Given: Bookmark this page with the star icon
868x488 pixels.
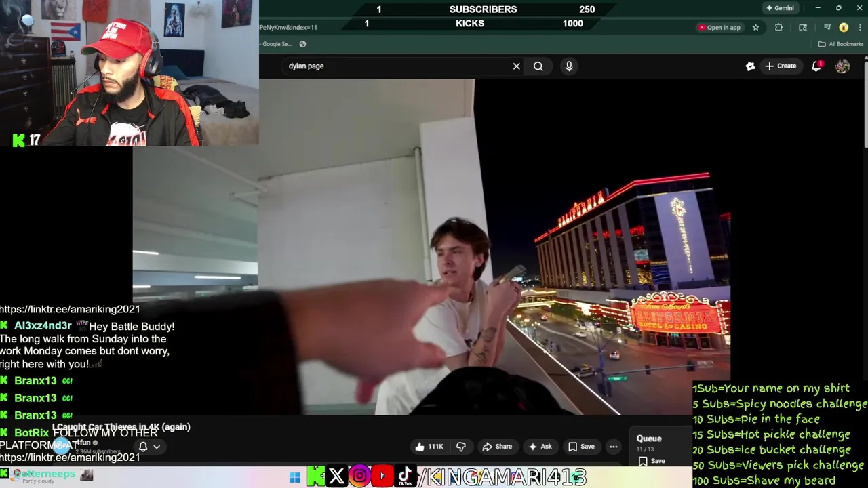Looking at the screenshot, I should coord(755,28).
